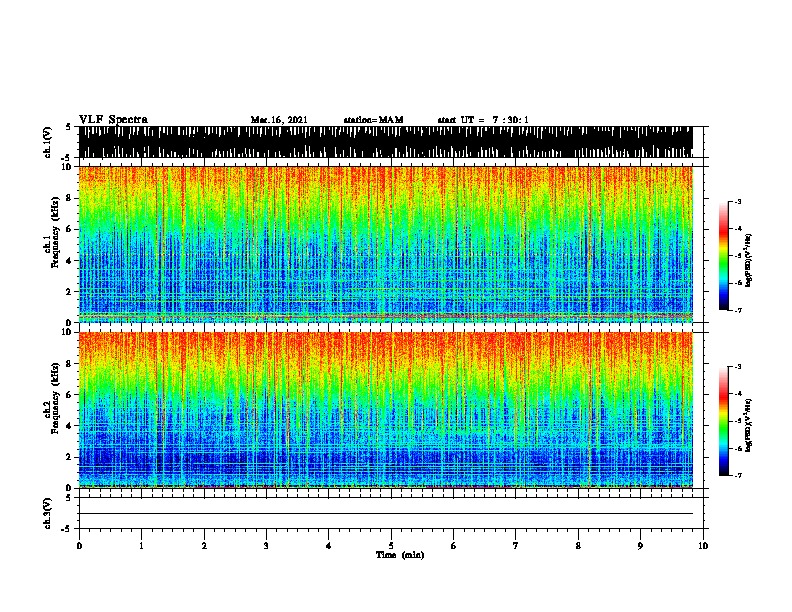Click the "-7" tick on ch.2 color bar
The height and width of the screenshot is (612, 792).
click(738, 475)
